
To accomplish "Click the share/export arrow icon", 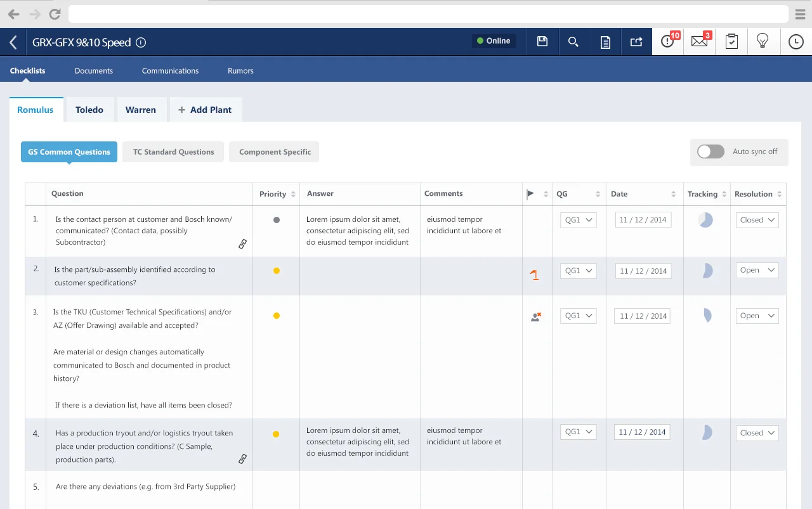I will coord(636,42).
